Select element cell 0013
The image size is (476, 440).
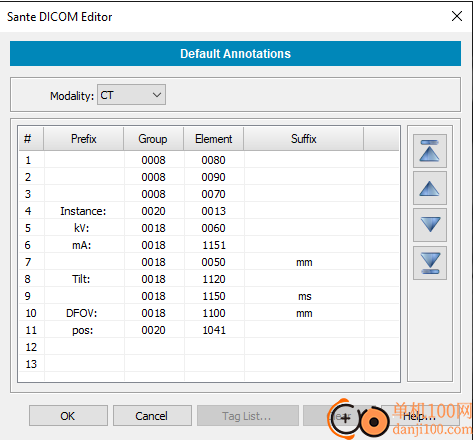pos(214,211)
